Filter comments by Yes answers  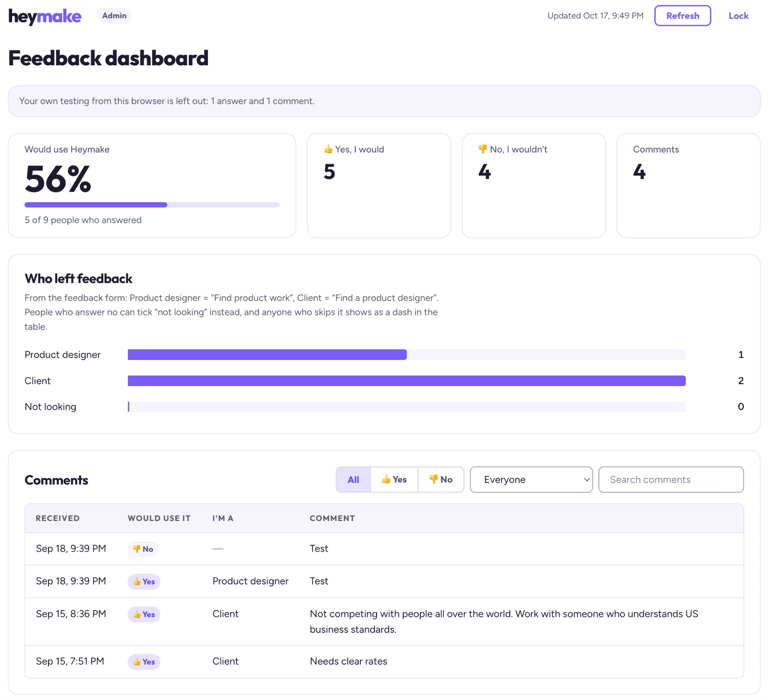[394, 479]
